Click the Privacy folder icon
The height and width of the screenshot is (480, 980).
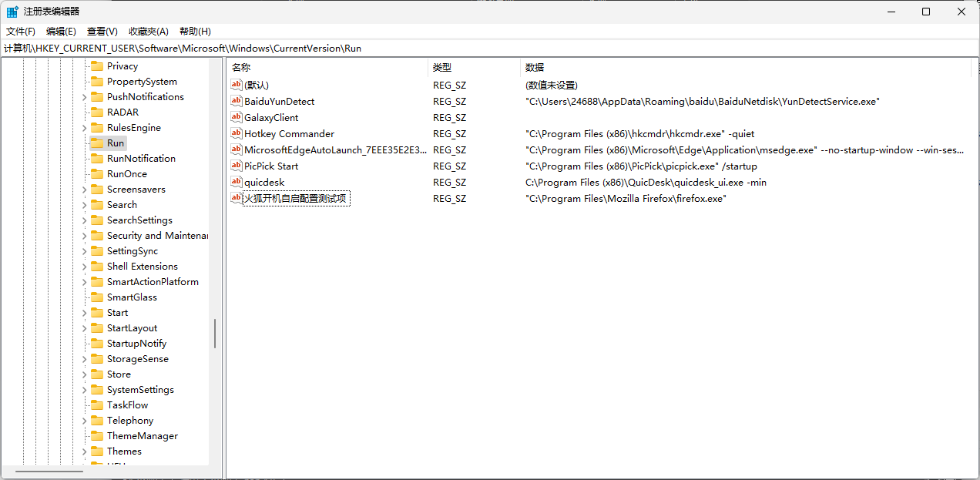coord(96,65)
